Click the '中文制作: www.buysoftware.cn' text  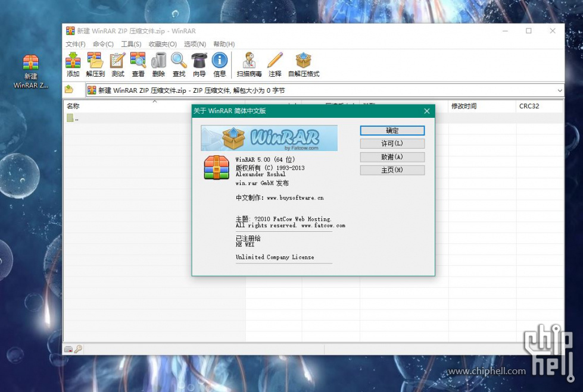(x=280, y=197)
